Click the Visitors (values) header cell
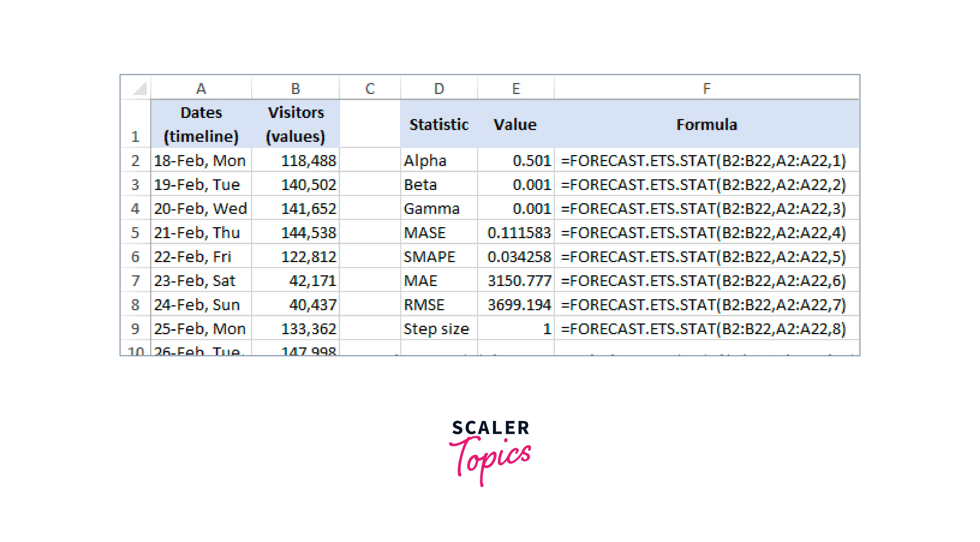The image size is (980, 542). [x=295, y=125]
